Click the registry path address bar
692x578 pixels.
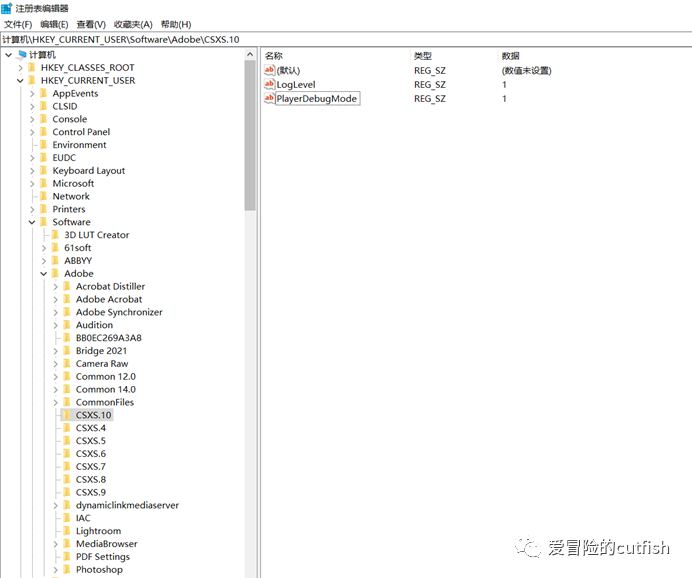pyautogui.click(x=346, y=39)
